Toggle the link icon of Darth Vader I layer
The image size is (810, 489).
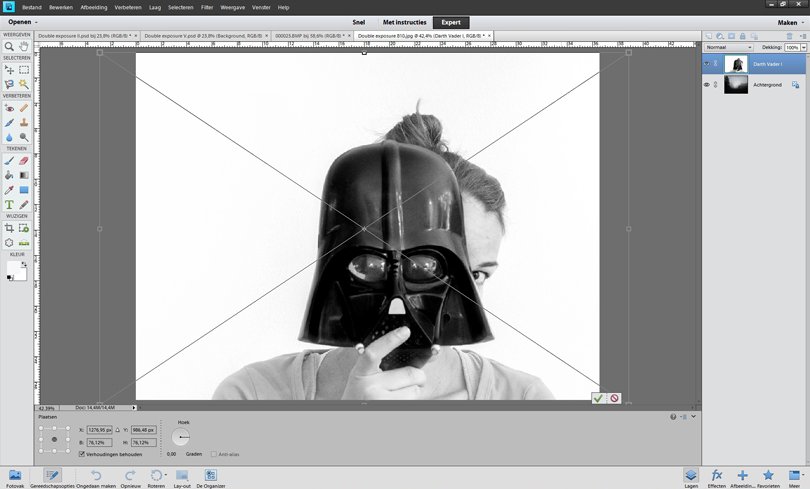click(x=715, y=64)
